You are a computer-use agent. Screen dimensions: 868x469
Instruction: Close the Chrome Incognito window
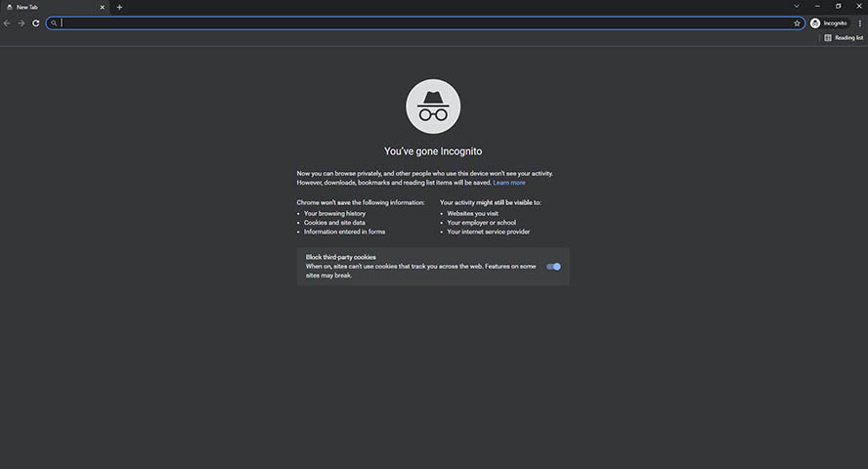coord(858,6)
